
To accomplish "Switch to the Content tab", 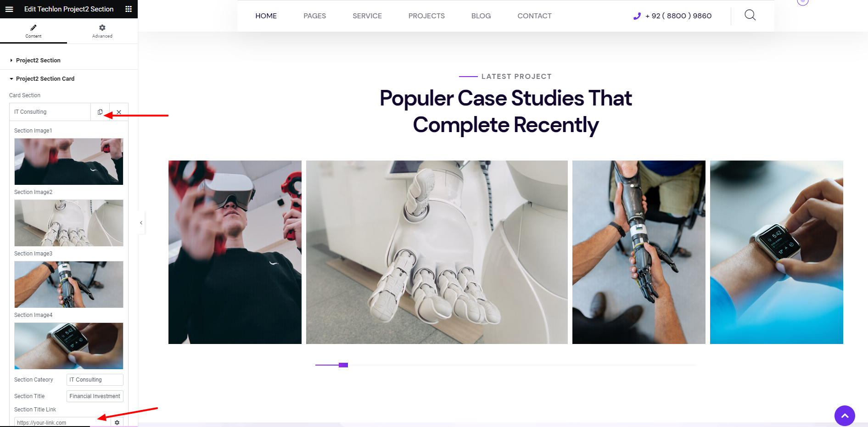I will [34, 31].
